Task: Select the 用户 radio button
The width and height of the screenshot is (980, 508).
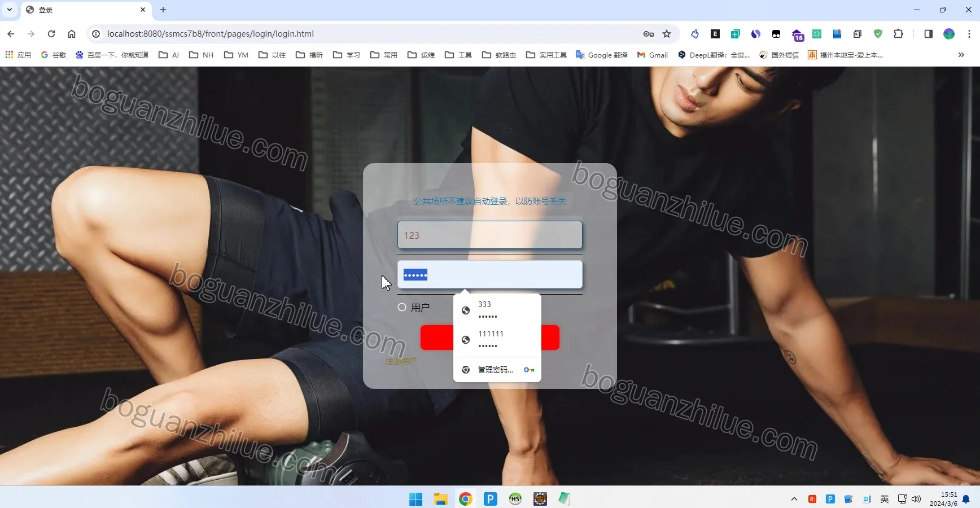Action: [x=402, y=308]
